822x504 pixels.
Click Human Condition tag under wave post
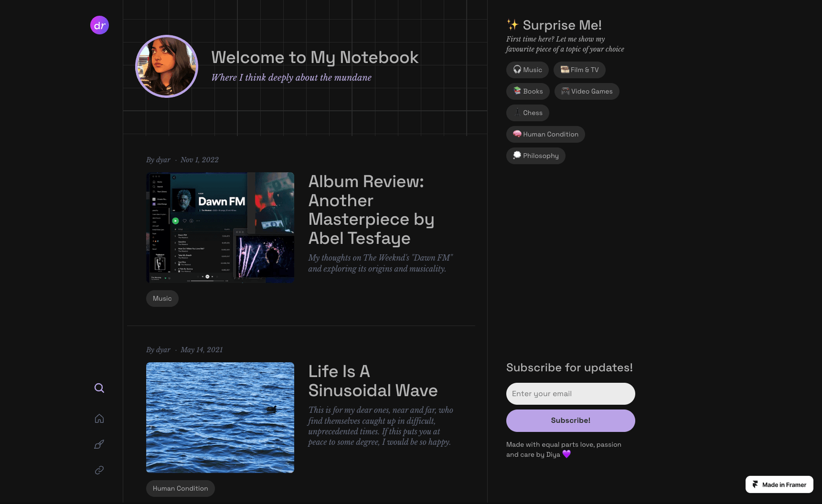[181, 488]
